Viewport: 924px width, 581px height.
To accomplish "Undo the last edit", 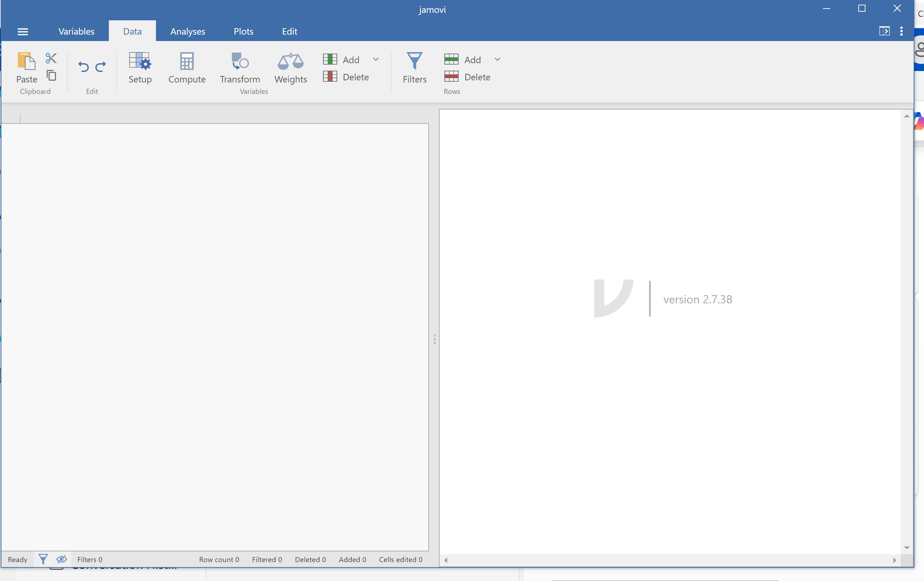I will tap(83, 67).
